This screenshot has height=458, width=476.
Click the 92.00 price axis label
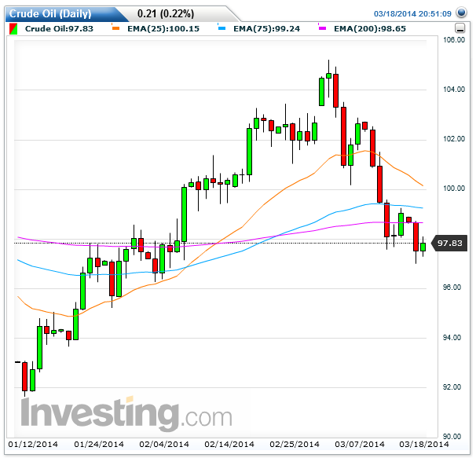tap(452, 387)
